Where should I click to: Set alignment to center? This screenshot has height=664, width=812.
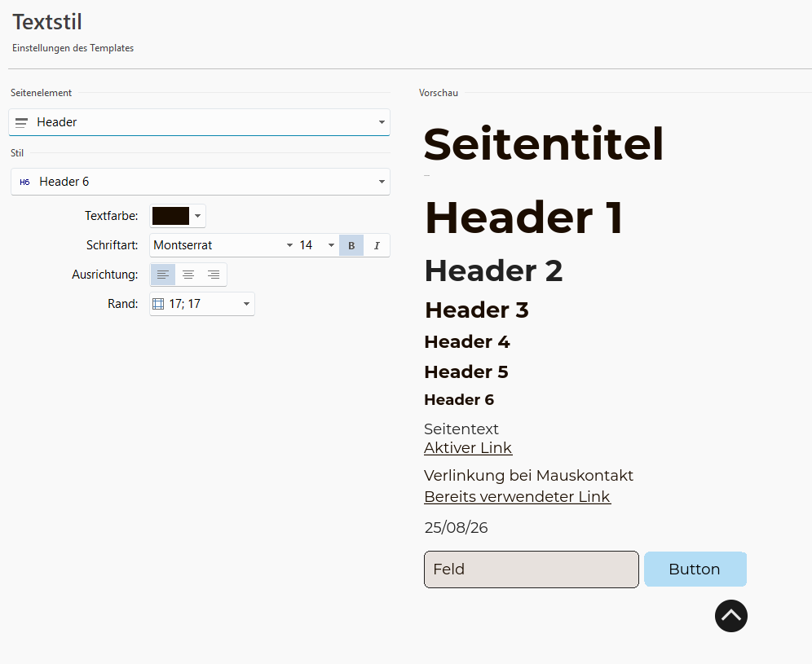point(188,275)
